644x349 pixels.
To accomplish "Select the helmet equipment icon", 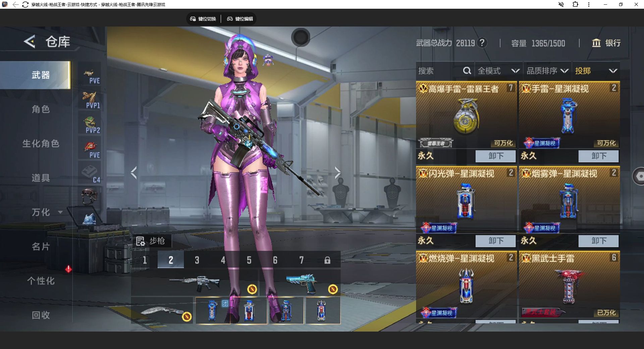I will (x=89, y=196).
